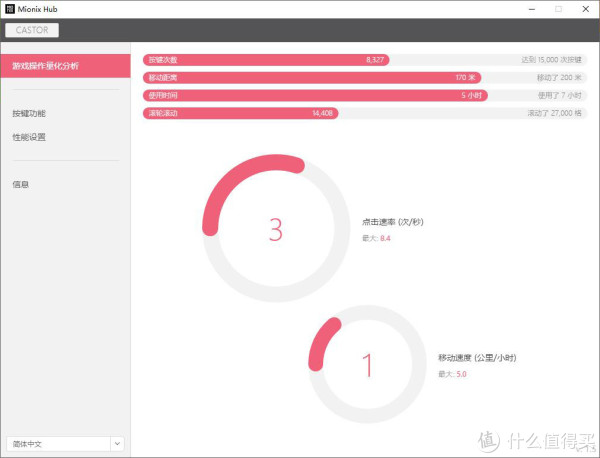This screenshot has width=600, height=458.
Task: Open 性能设置 page
Action: 29,137
